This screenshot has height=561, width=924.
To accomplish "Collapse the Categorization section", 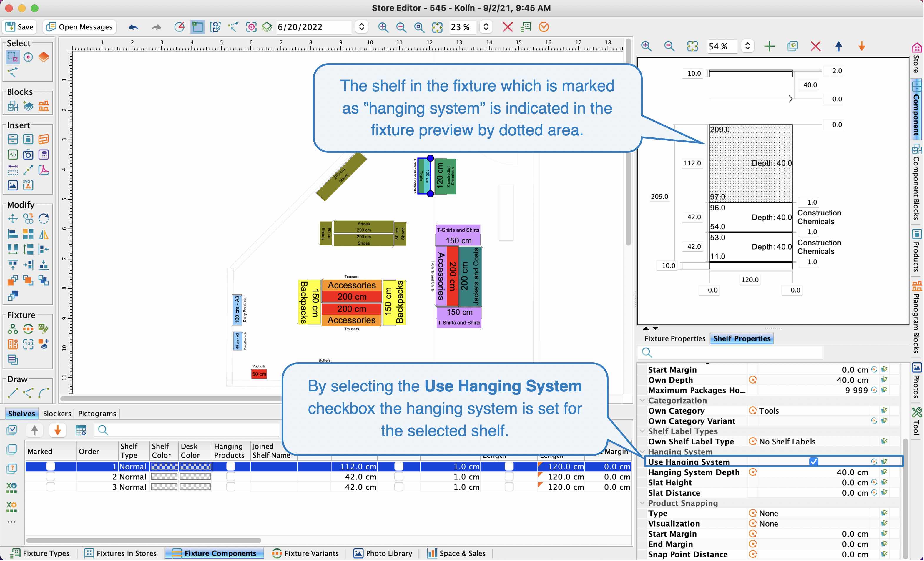I will pyautogui.click(x=642, y=401).
